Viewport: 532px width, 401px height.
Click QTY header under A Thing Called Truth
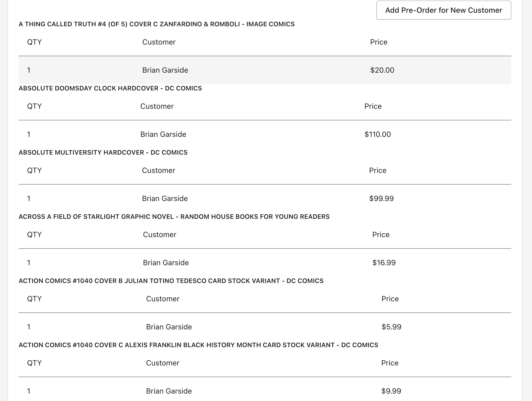click(x=34, y=42)
